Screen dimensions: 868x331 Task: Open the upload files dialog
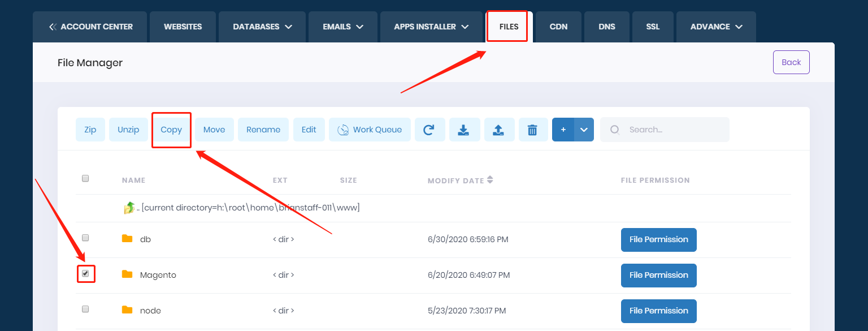(500, 130)
